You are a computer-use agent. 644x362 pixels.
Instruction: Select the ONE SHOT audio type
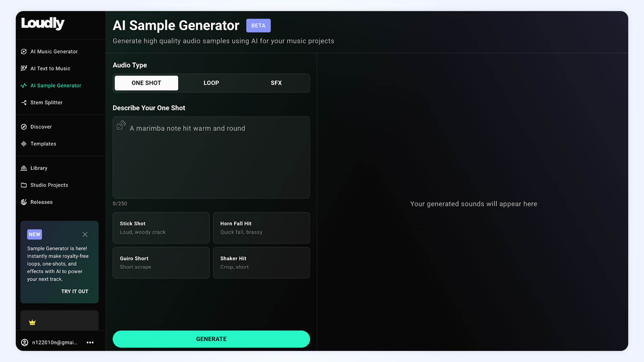coord(146,83)
